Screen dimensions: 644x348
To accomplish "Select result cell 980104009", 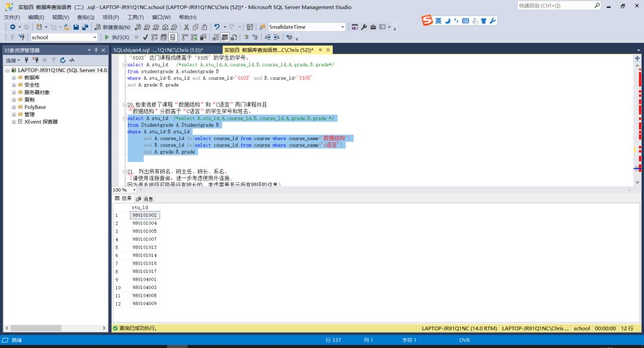I will 144,304.
